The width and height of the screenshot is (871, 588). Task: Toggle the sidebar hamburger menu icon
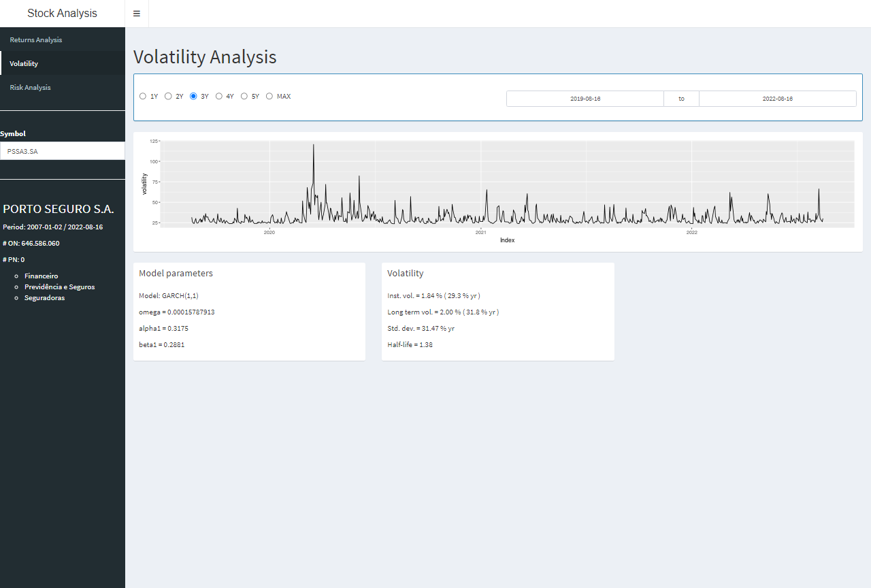pyautogui.click(x=137, y=14)
